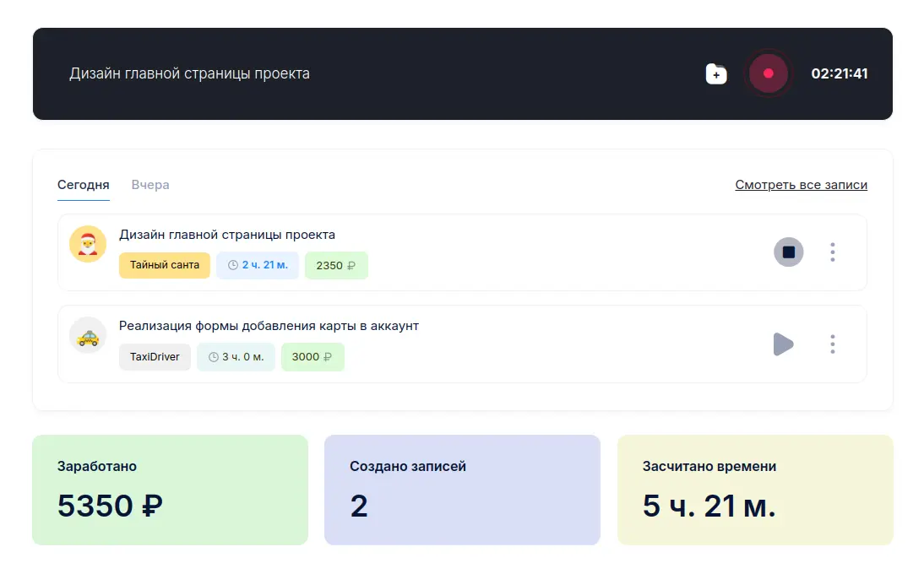Screen dimensions: 924x574
Task: Start timer for the TaxiDriver entry
Action: point(783,344)
